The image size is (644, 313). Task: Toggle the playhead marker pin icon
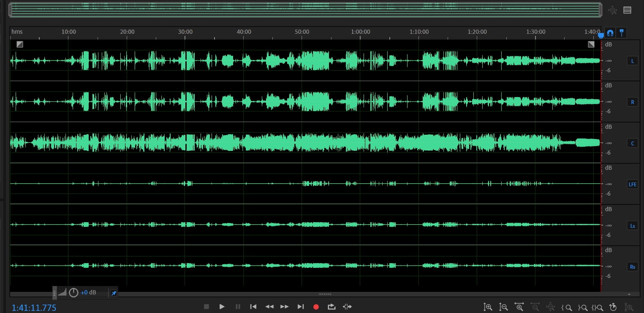pos(622,33)
